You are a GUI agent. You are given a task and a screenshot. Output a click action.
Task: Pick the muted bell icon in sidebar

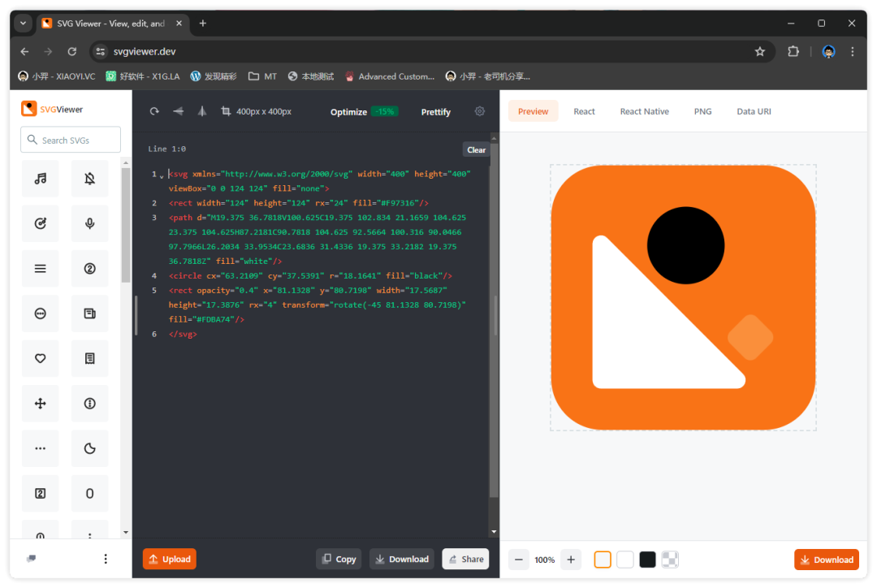click(x=89, y=179)
